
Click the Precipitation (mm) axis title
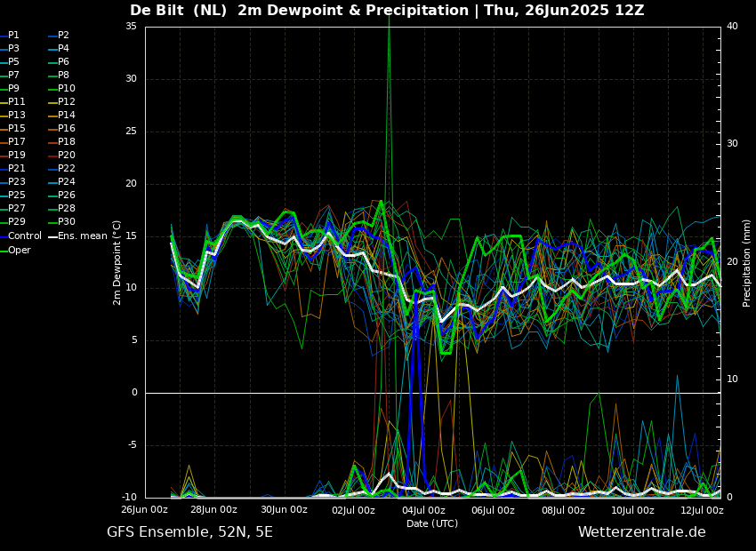point(747,262)
